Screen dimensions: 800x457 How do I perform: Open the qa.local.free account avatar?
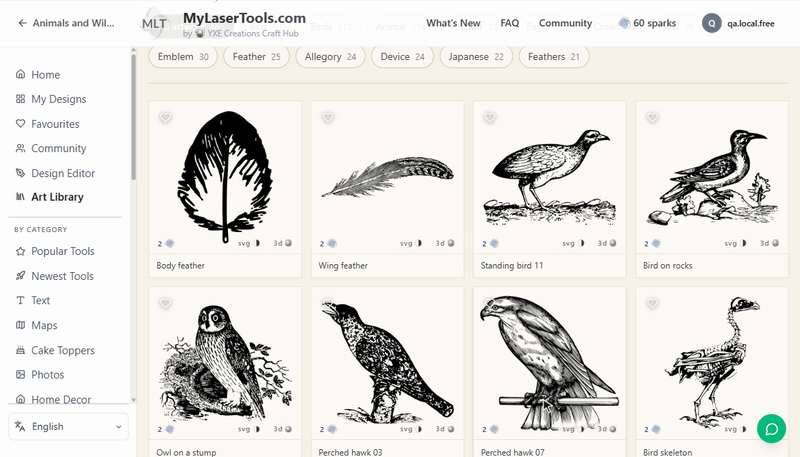tap(711, 23)
